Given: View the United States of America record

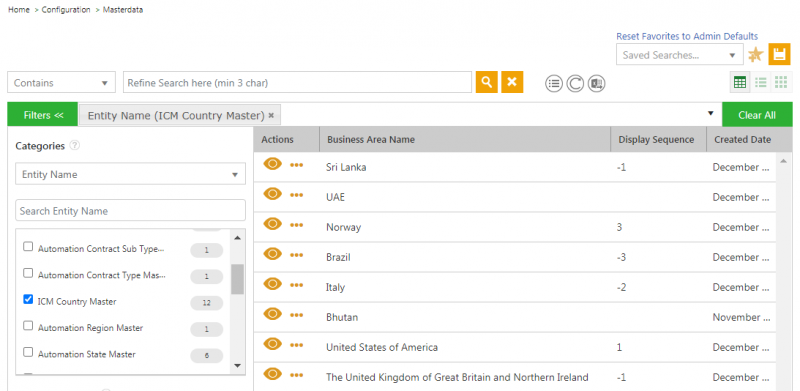Looking at the screenshot, I should pyautogui.click(x=273, y=344).
